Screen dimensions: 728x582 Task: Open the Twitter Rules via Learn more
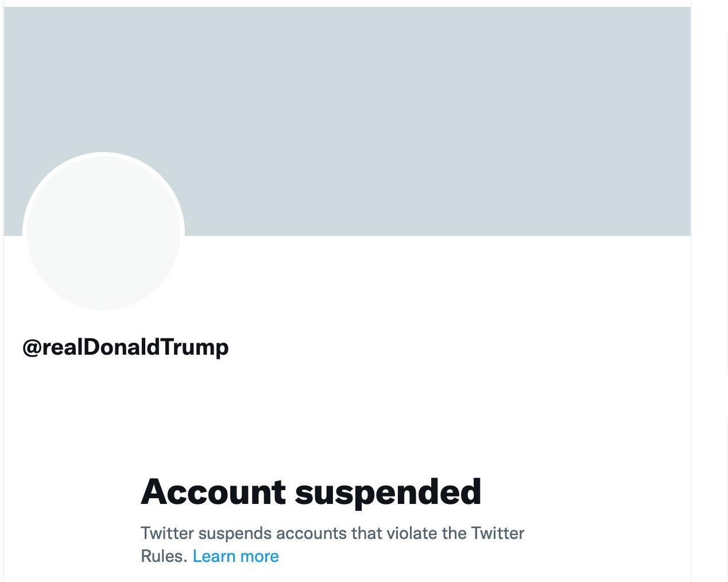(235, 556)
